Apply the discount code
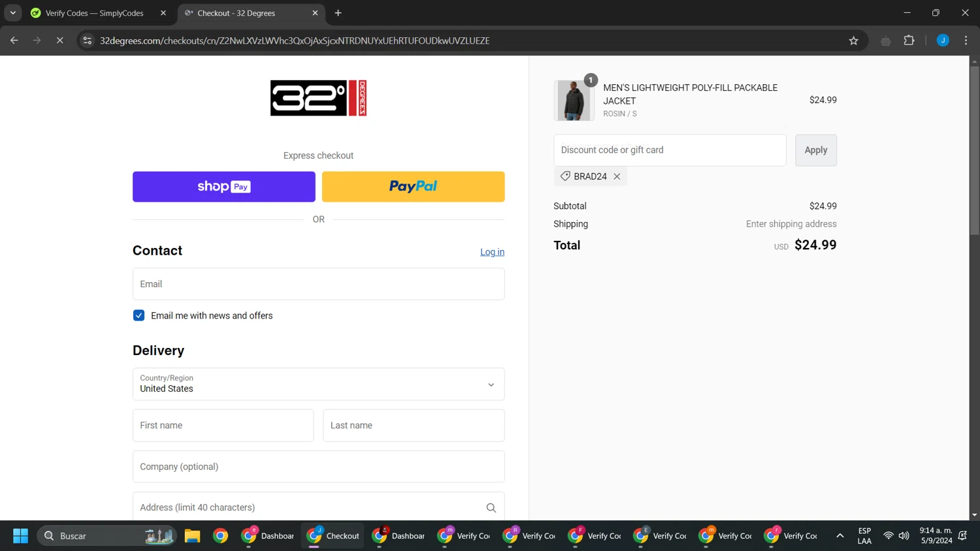The width and height of the screenshot is (980, 551). (816, 150)
